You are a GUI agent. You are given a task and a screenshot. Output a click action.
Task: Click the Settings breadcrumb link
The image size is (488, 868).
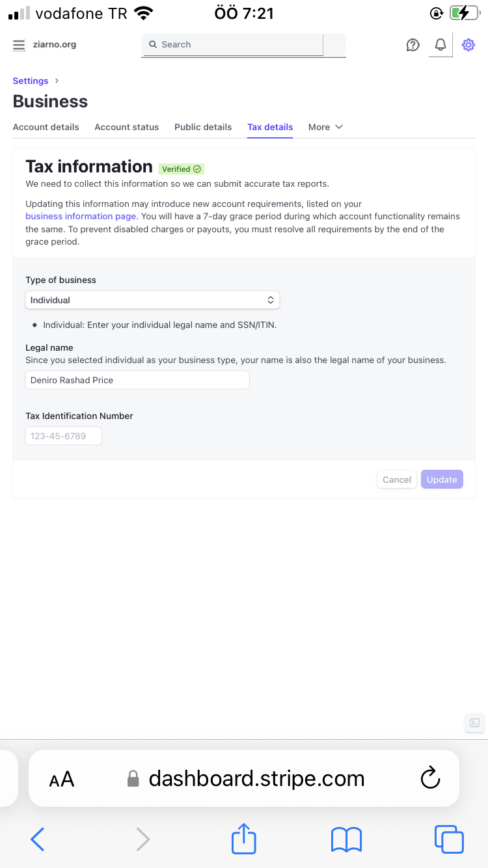point(31,81)
